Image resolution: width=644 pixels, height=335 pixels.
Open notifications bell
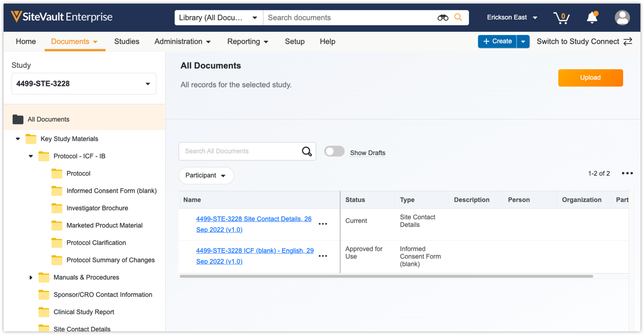pos(592,17)
